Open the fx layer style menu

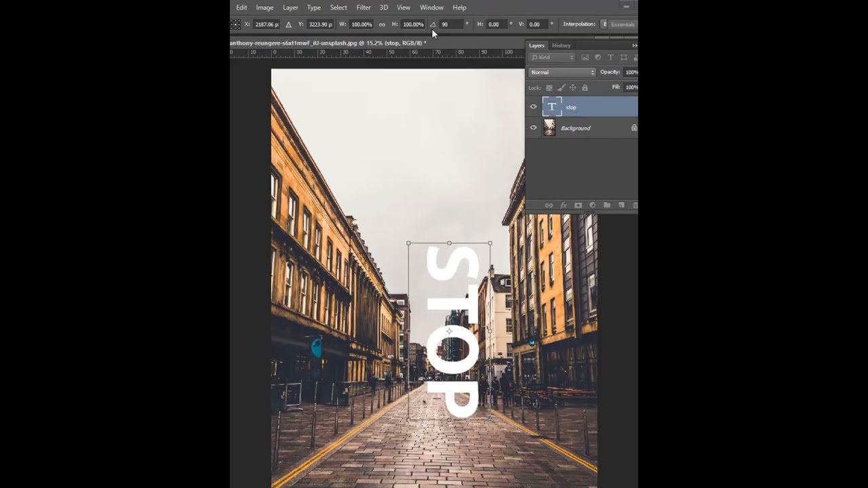click(x=563, y=205)
